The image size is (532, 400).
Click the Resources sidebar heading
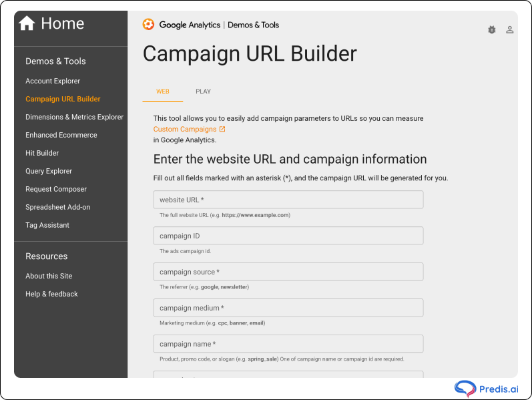point(47,256)
